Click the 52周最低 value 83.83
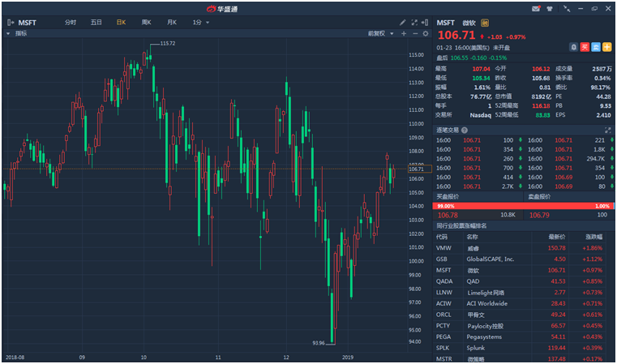This screenshot has width=617, height=364. (542, 115)
